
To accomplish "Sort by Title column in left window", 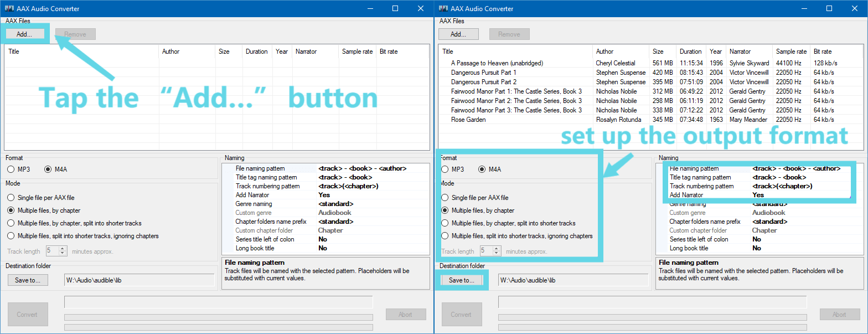I will (81, 52).
